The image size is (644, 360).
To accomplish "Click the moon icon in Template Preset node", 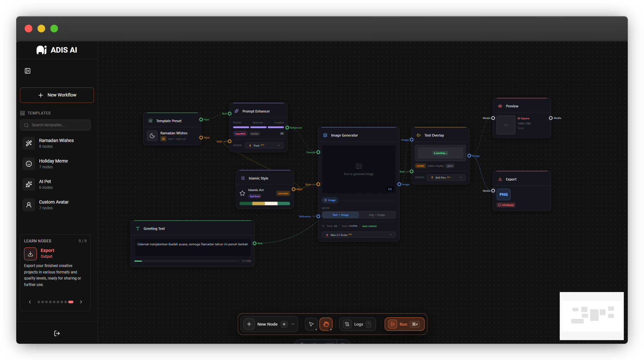I will 152,136.
